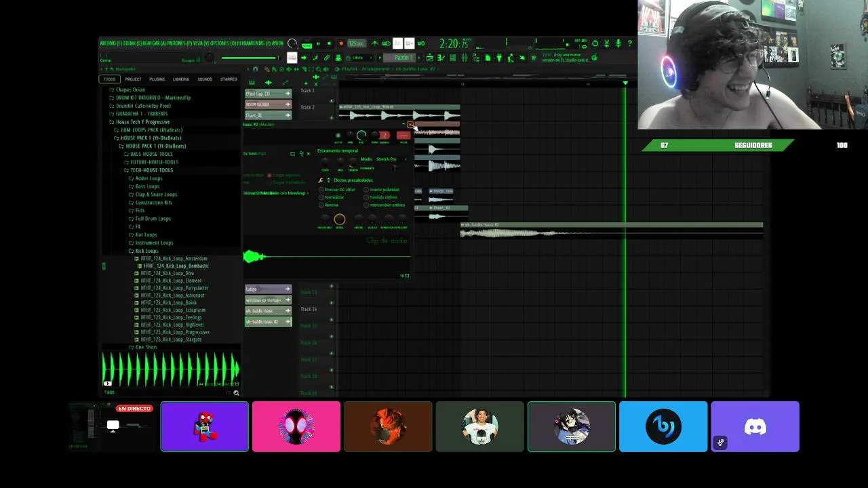Switch to the SOUNDS browser tab
The image size is (868, 488).
(204, 79)
